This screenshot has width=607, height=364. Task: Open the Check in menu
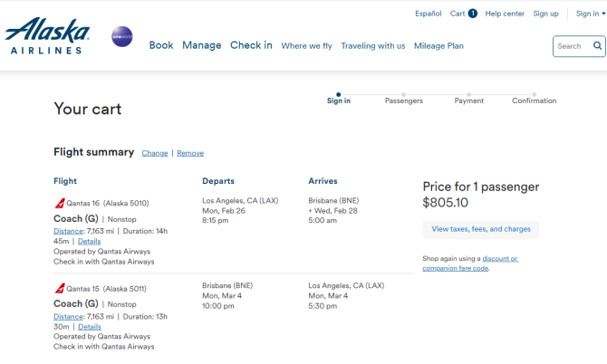(x=251, y=45)
